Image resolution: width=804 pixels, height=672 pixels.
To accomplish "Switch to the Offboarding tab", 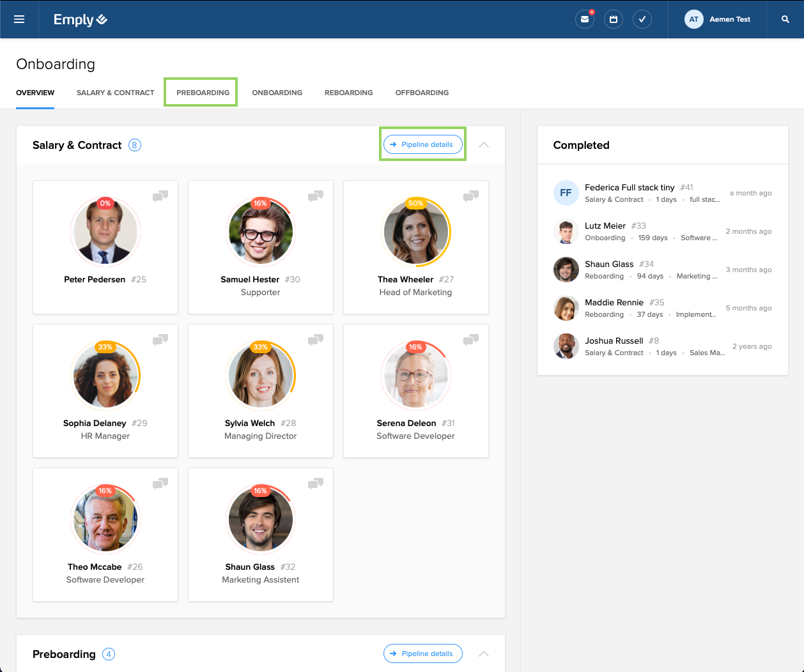I will click(422, 93).
